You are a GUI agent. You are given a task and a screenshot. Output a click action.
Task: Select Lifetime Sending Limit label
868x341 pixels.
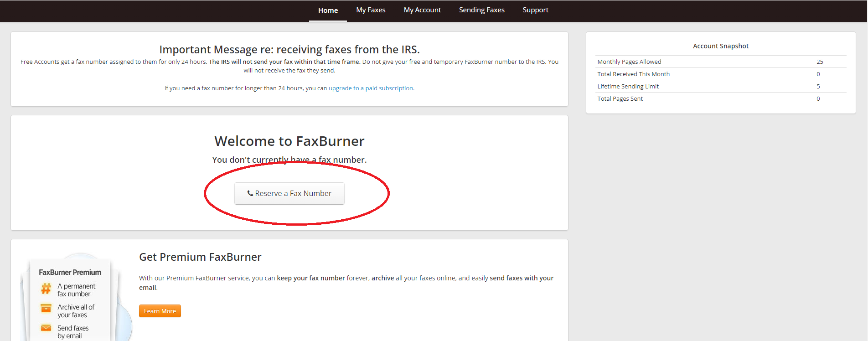tap(628, 86)
